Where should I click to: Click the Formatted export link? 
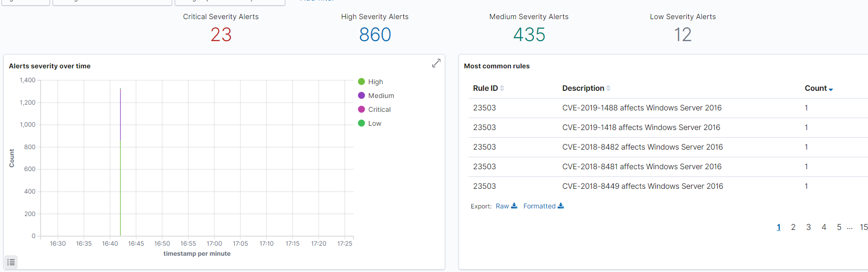[x=539, y=206]
